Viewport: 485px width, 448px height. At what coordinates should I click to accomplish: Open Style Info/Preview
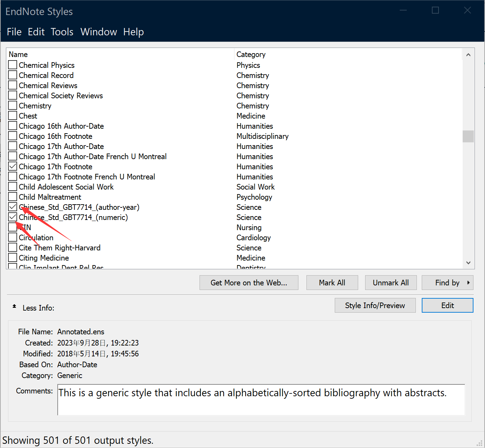(375, 305)
